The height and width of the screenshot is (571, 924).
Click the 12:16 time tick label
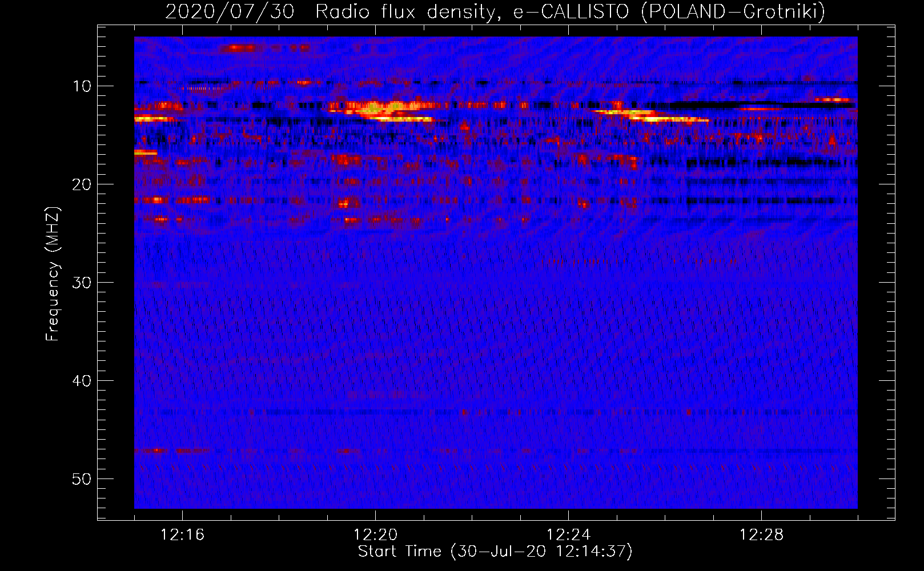tap(182, 535)
